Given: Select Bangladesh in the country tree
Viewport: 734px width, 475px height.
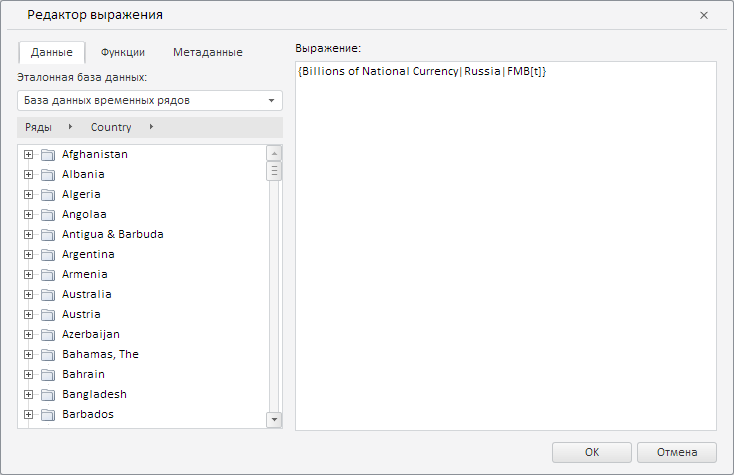Looking at the screenshot, I should tap(94, 395).
